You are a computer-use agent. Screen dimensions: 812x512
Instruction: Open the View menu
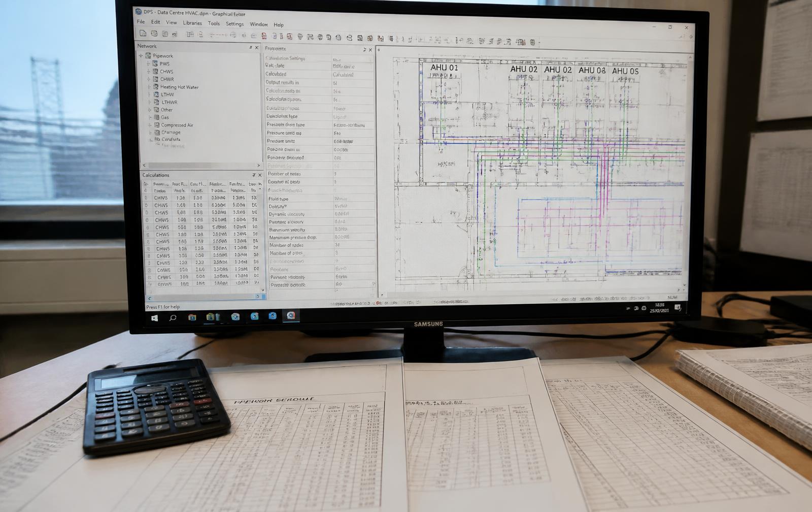tap(172, 22)
